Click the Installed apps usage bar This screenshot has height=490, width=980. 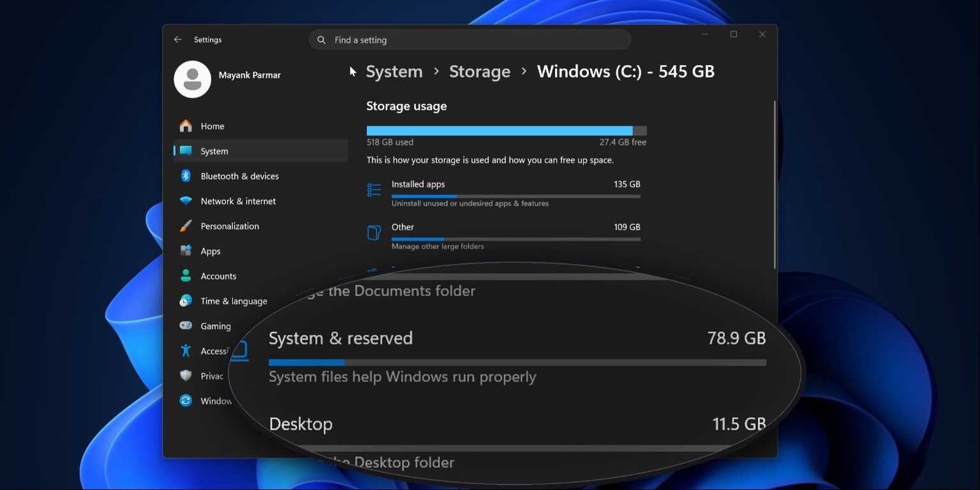516,197
